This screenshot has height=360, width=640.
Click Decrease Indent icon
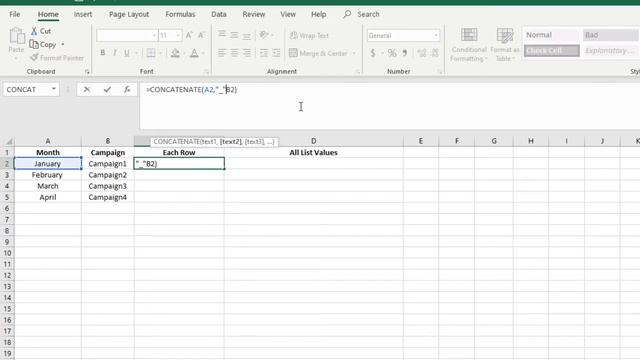[x=264, y=53]
